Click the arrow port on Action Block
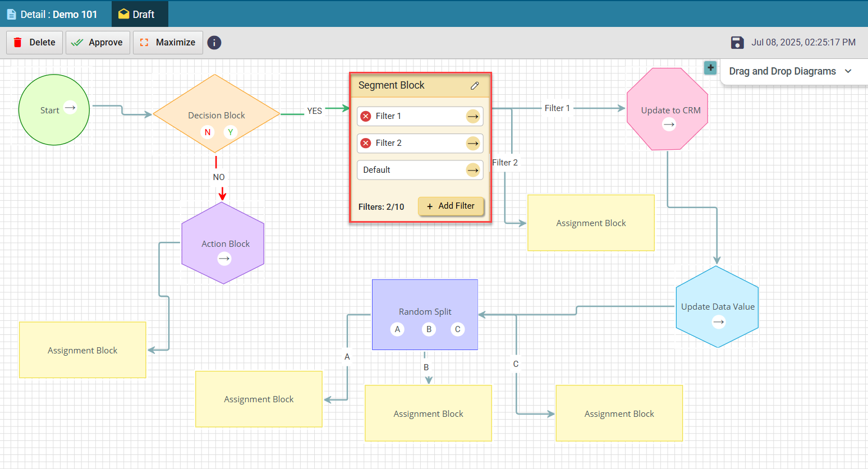Image resolution: width=868 pixels, height=469 pixels. [224, 259]
